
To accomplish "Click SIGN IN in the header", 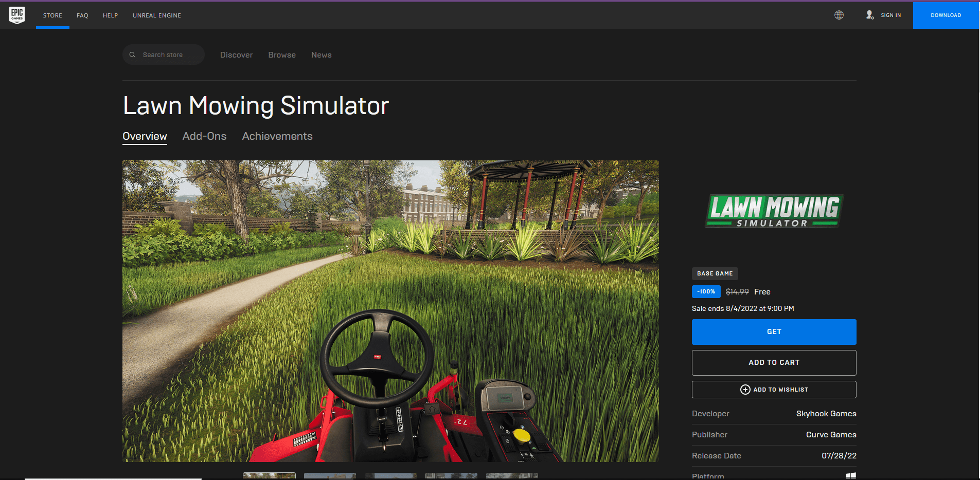I will 884,15.
